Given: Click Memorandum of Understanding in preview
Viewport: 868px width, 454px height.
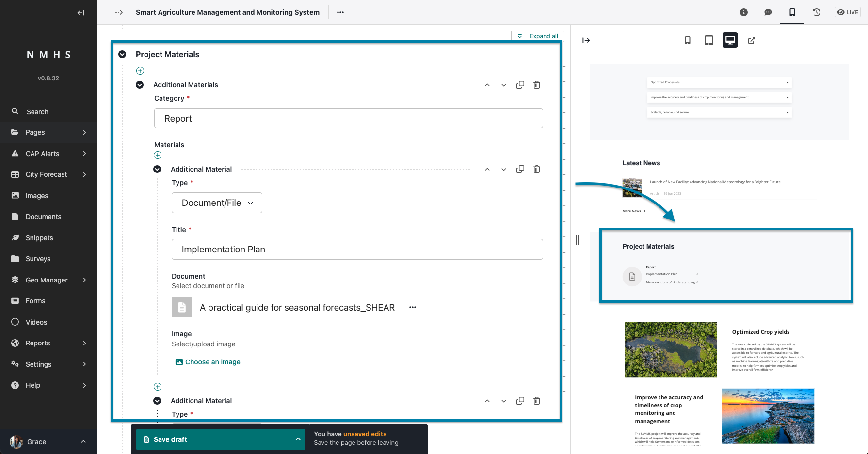Looking at the screenshot, I should click(x=670, y=282).
